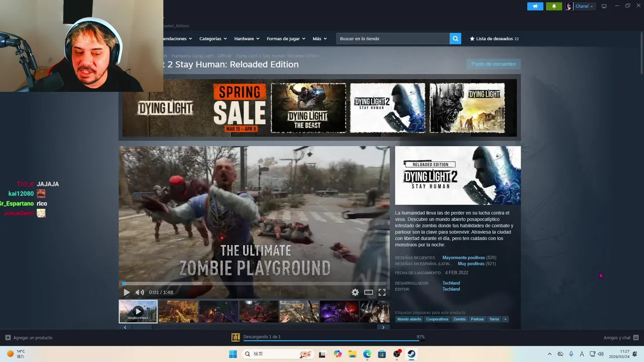Open video settings gear in the player
The height and width of the screenshot is (362, 644).
pyautogui.click(x=355, y=292)
